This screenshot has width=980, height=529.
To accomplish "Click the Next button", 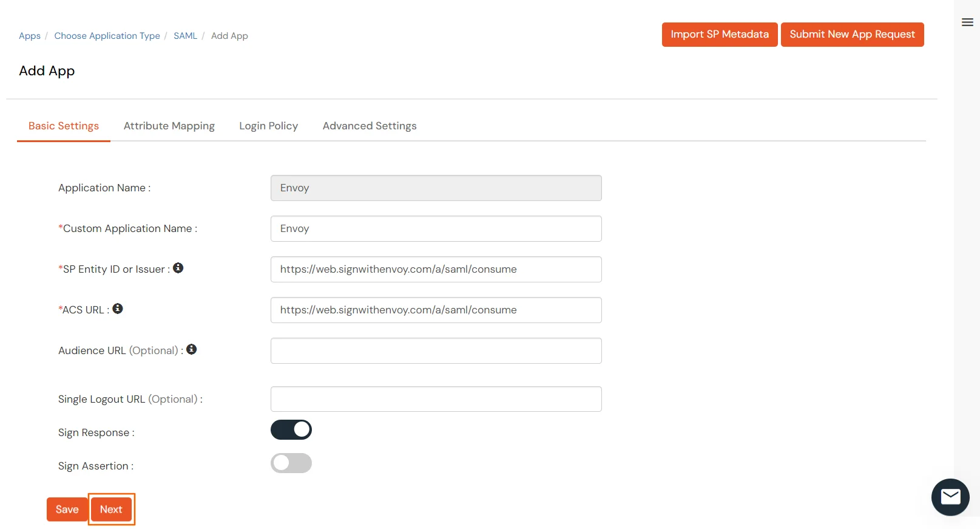I will click(111, 510).
